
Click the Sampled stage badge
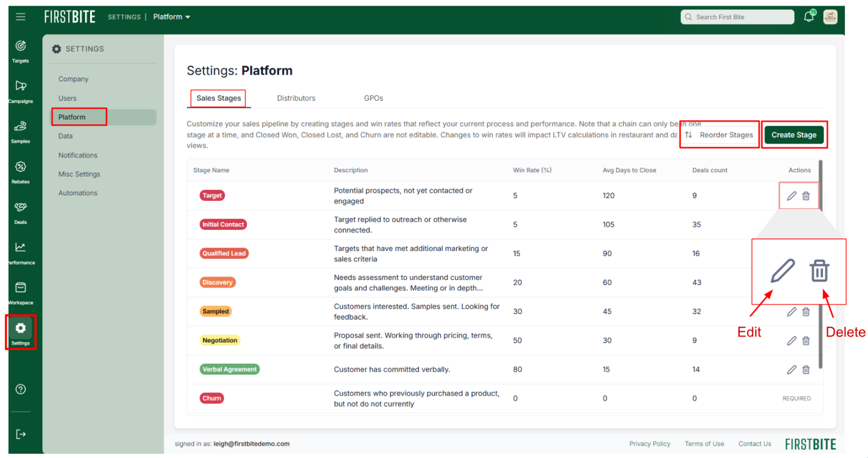point(216,312)
